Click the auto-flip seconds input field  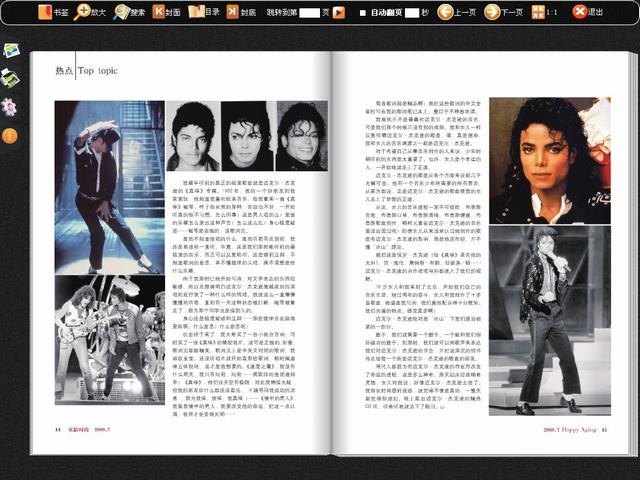click(412, 13)
